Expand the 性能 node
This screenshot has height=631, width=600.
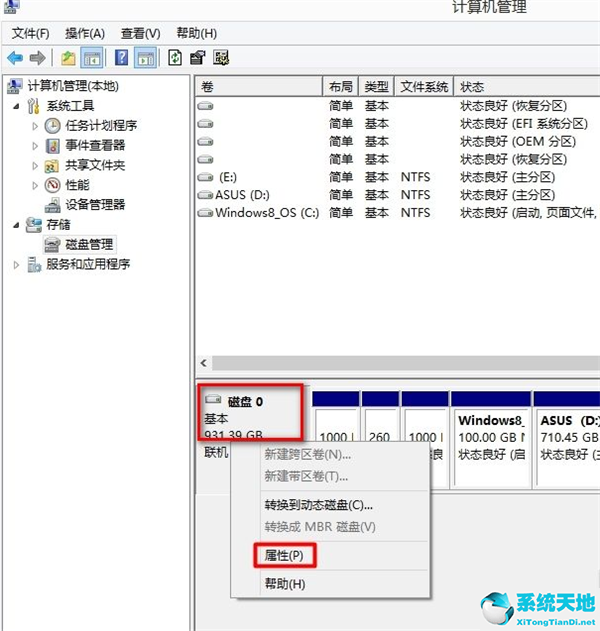[35, 186]
